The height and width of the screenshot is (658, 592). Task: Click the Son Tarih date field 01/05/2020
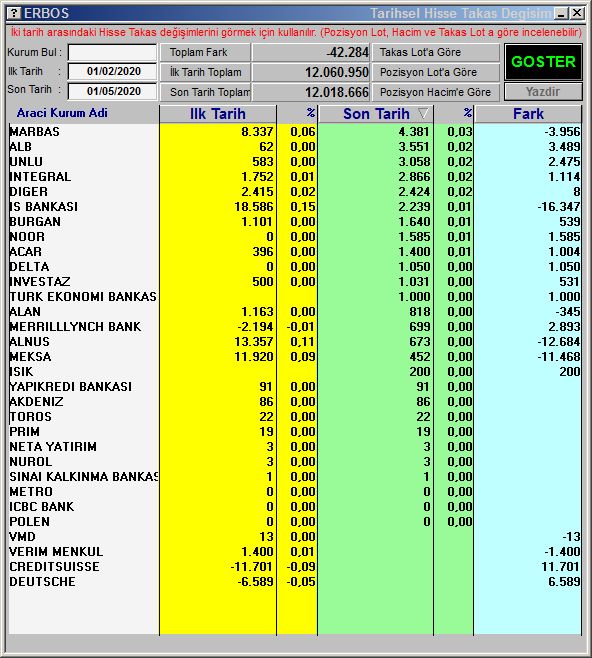point(112,91)
